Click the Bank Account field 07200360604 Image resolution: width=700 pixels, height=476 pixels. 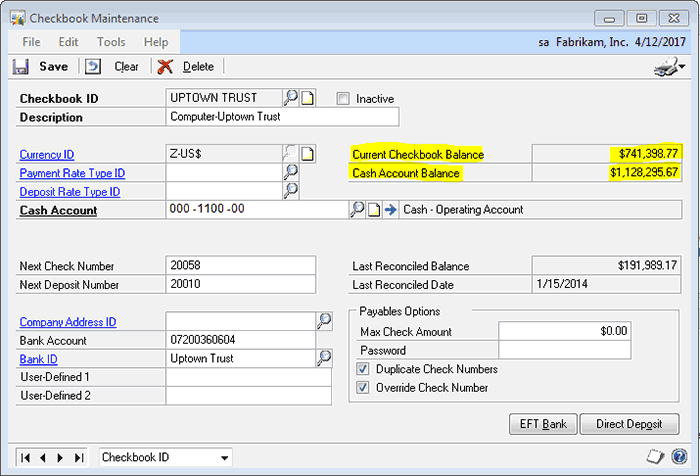click(x=241, y=340)
